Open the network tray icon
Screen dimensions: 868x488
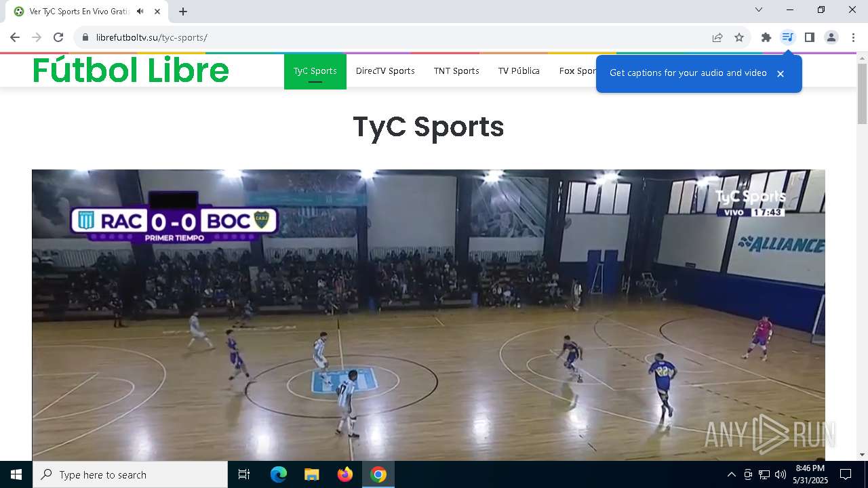pos(764,474)
